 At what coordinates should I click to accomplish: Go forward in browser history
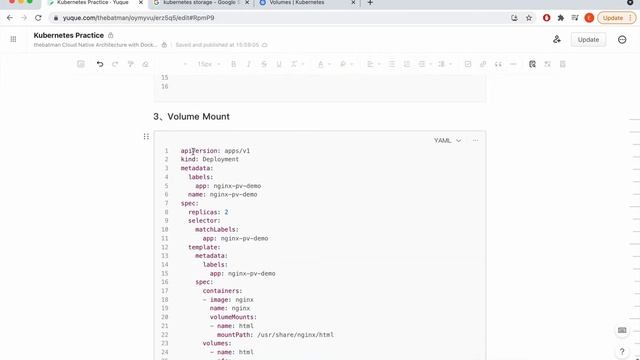tap(24, 18)
